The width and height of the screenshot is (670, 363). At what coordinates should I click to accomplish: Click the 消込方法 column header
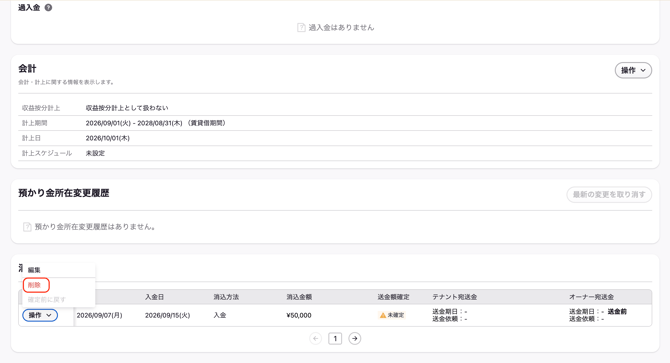point(226,297)
